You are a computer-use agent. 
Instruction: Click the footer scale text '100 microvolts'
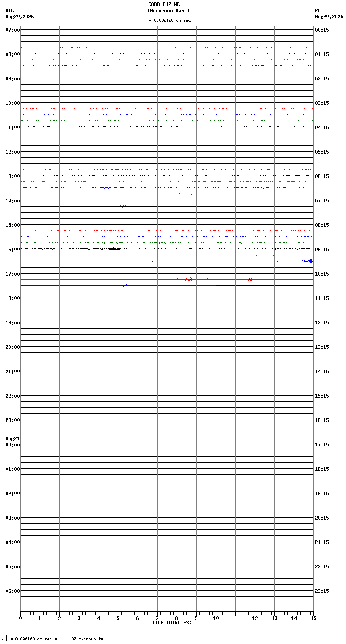click(86, 639)
